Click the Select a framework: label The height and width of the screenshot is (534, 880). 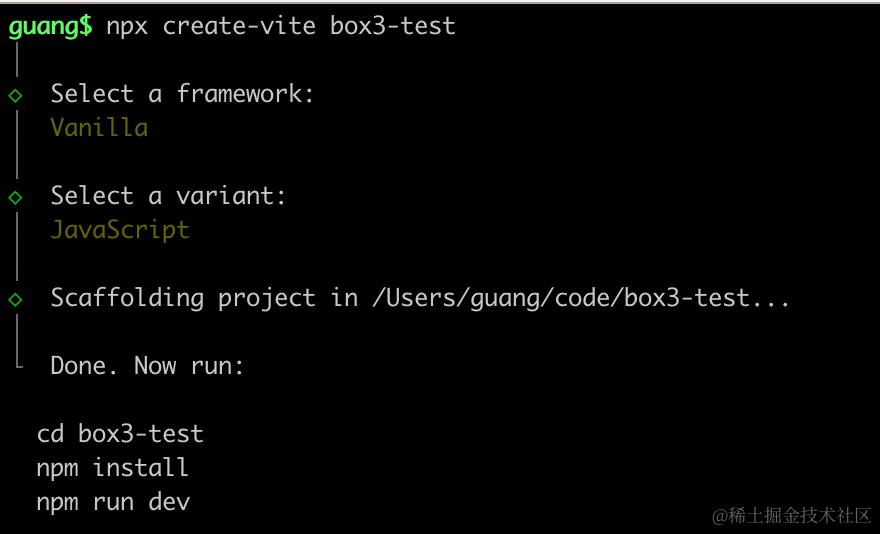click(182, 93)
